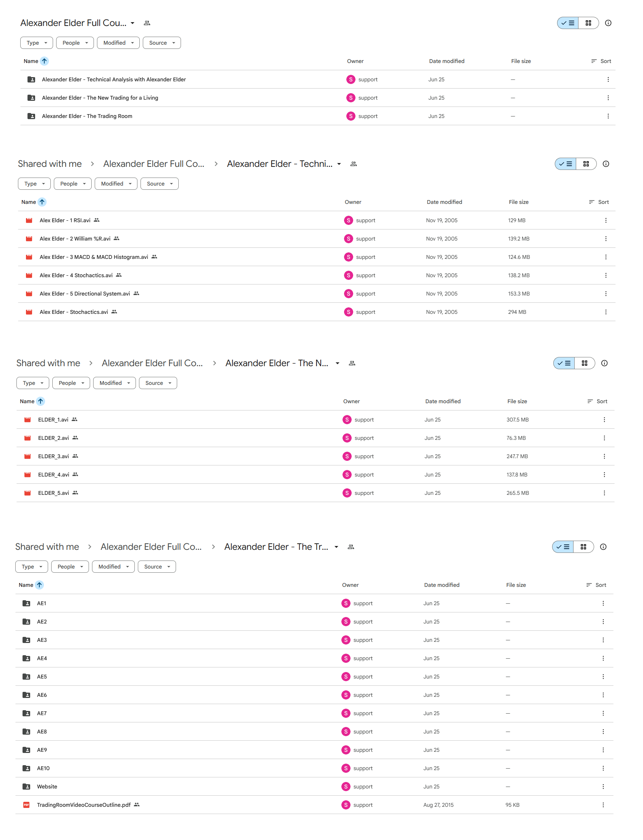Open more actions for the AE5 folder

pyautogui.click(x=603, y=677)
